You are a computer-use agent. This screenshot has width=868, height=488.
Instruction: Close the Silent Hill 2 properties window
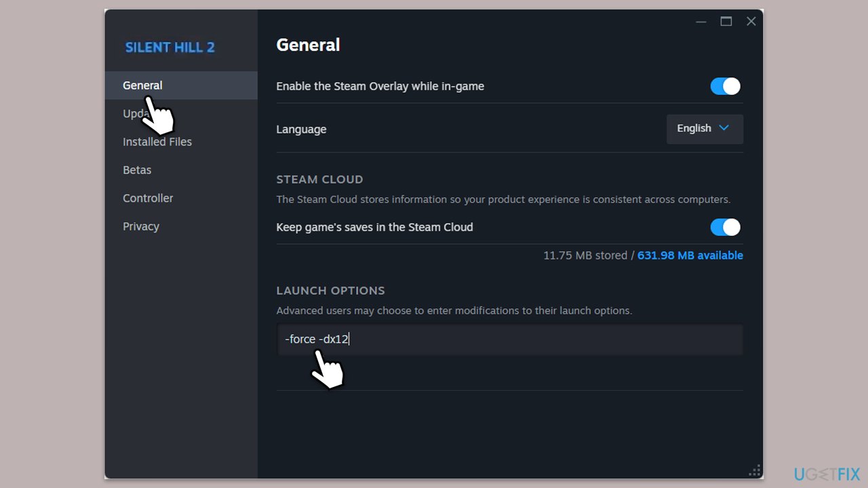coord(751,22)
